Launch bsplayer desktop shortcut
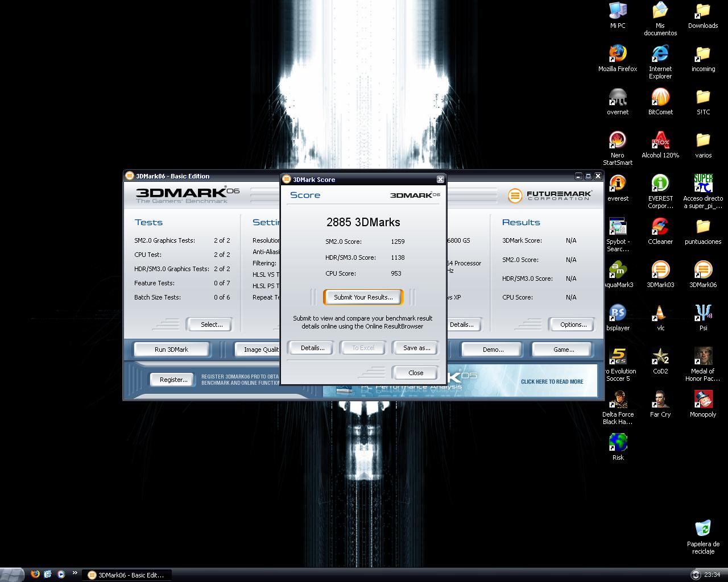The image size is (728, 582). 618,317
